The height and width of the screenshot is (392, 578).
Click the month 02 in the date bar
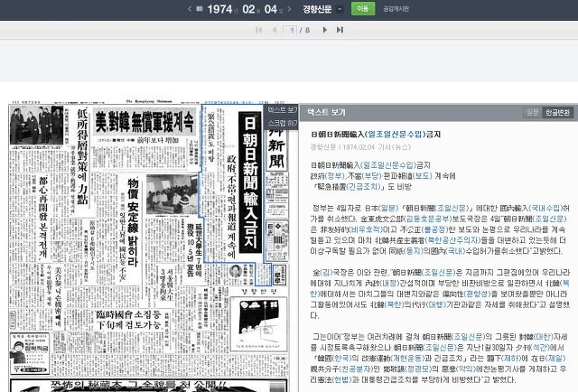249,9
